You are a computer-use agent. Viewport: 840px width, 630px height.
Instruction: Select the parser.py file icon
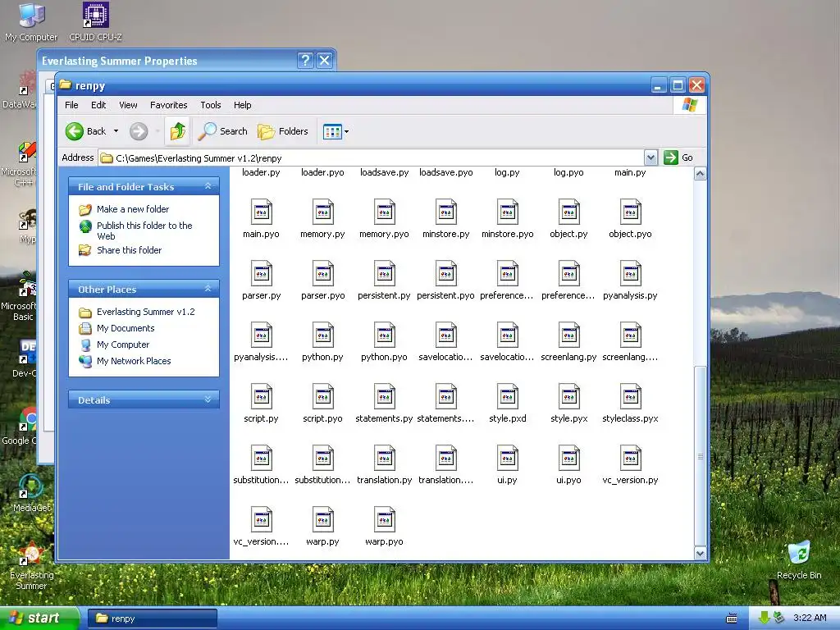[x=262, y=273]
